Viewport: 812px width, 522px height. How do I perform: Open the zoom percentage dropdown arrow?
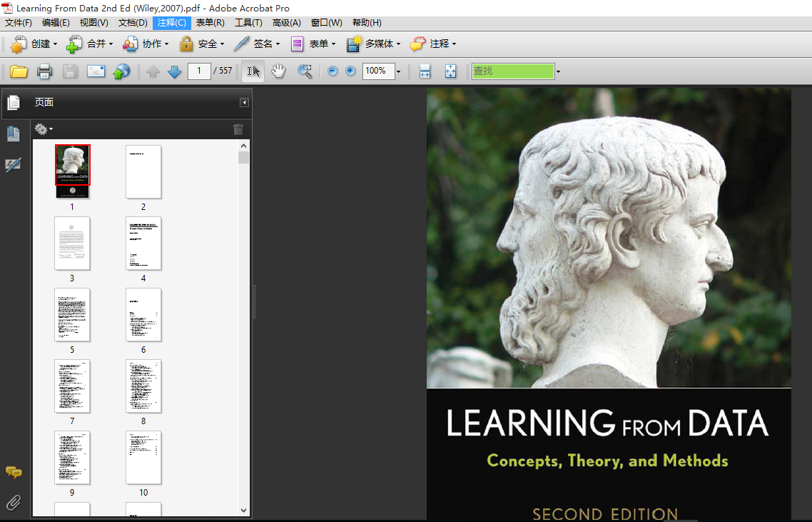click(x=398, y=71)
